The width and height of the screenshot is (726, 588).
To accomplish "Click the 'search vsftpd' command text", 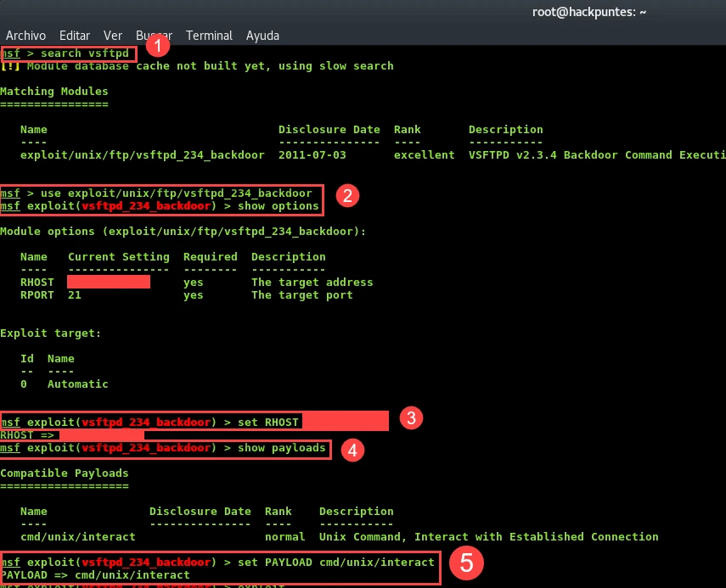I will tap(85, 53).
